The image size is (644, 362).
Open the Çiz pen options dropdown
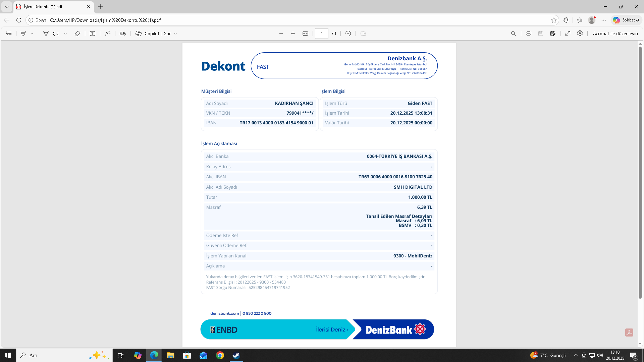click(65, 34)
